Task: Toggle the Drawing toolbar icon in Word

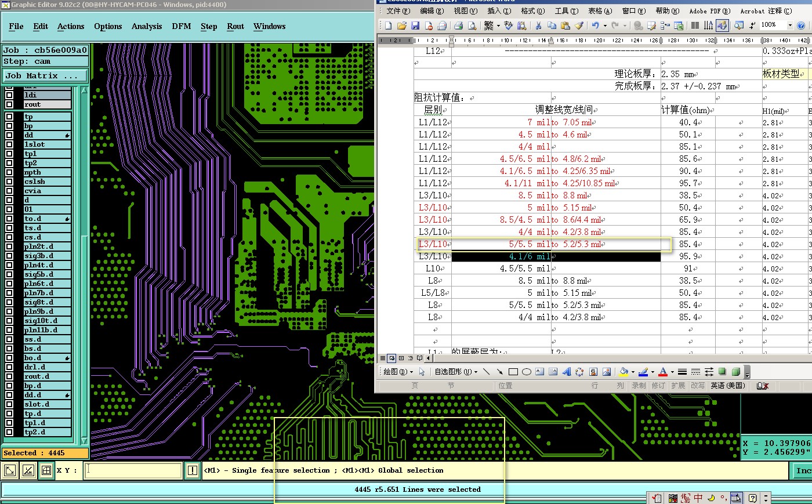Action: tap(722, 26)
